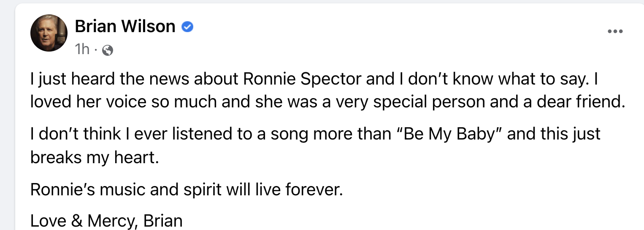
Task: Open the post's three-dot options menu
Action: tap(615, 31)
